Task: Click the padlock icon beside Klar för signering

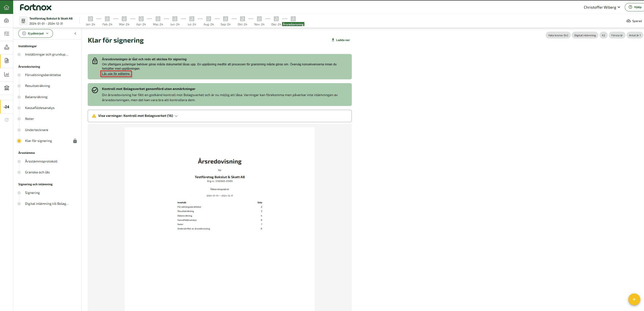Action: point(75,141)
